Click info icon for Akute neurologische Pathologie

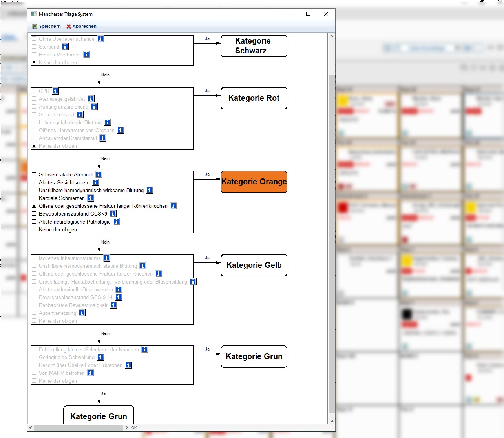click(x=117, y=222)
